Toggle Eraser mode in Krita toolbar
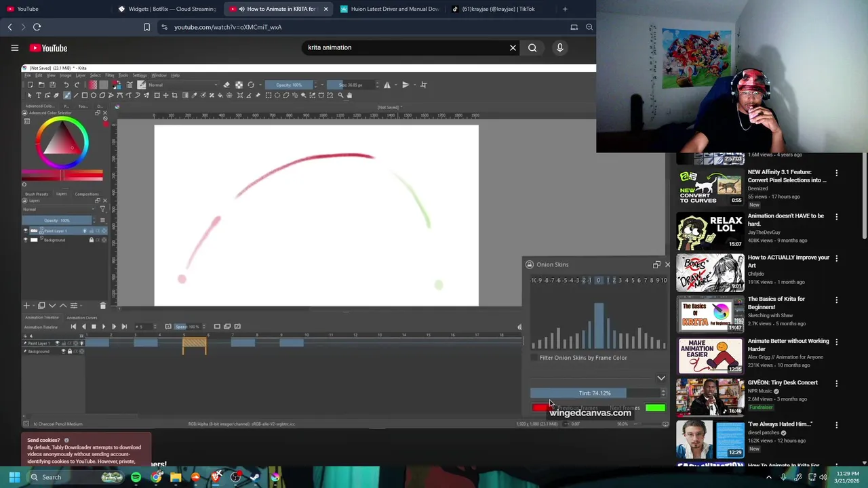Image resolution: width=868 pixels, height=488 pixels. tap(226, 85)
